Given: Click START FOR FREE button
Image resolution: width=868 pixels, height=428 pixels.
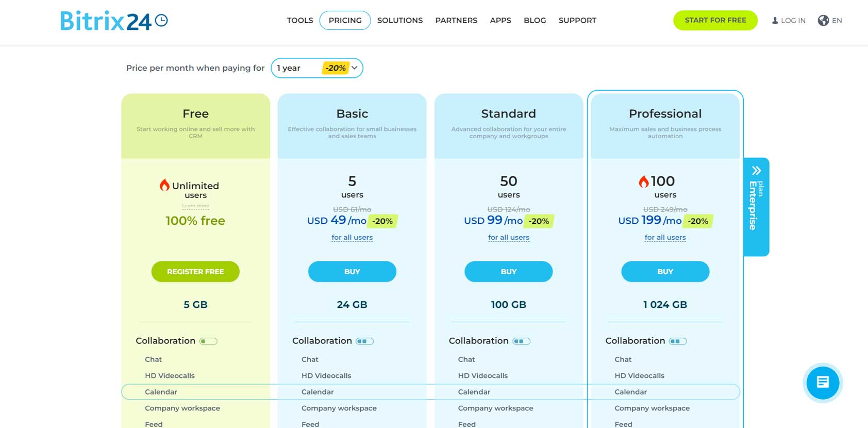Looking at the screenshot, I should (x=715, y=20).
